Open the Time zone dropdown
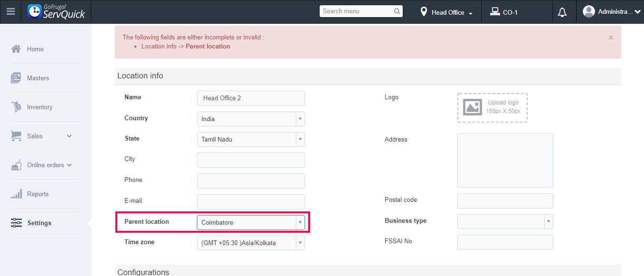This screenshot has width=644, height=276. click(x=300, y=243)
